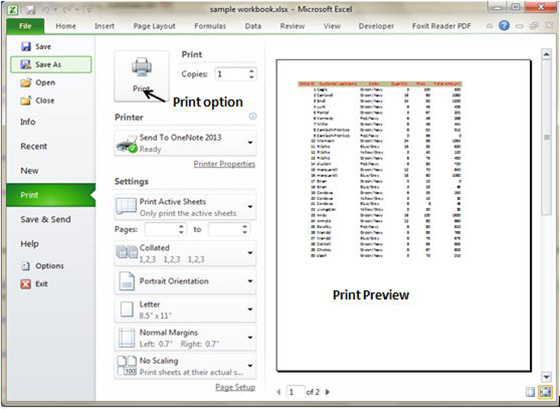Click the Save As icon in sidebar
The width and height of the screenshot is (560, 409).
(26, 65)
